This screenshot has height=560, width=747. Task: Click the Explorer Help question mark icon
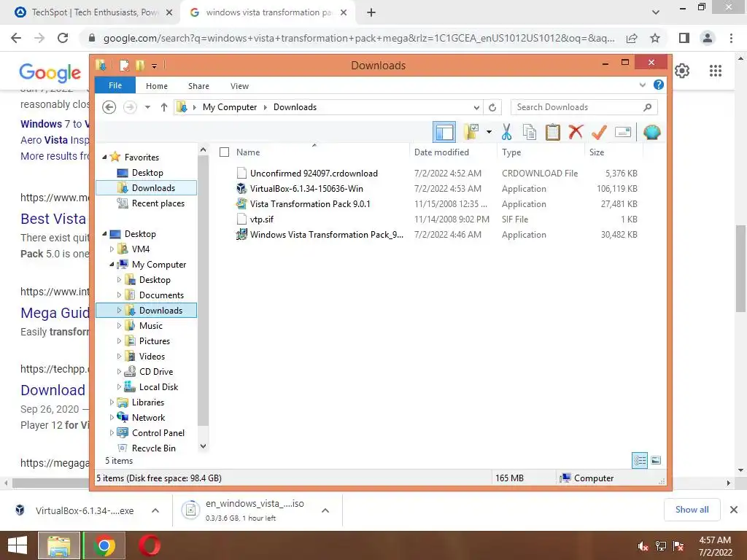[659, 85]
